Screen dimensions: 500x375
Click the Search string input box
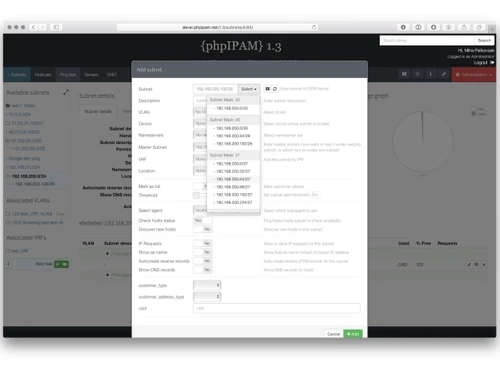pyautogui.click(x=427, y=40)
